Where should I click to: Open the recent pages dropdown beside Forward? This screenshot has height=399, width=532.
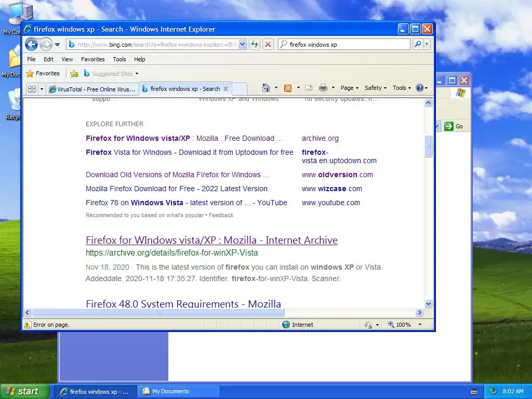click(x=57, y=45)
